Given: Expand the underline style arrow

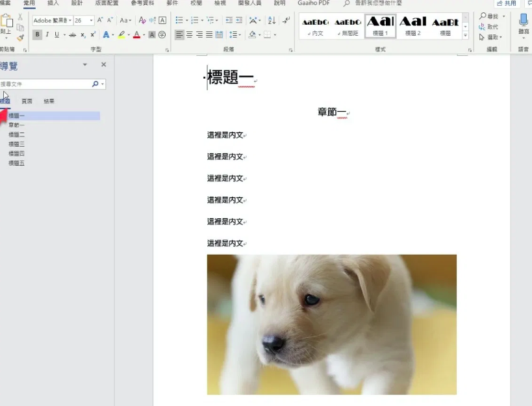Looking at the screenshot, I should (x=64, y=34).
